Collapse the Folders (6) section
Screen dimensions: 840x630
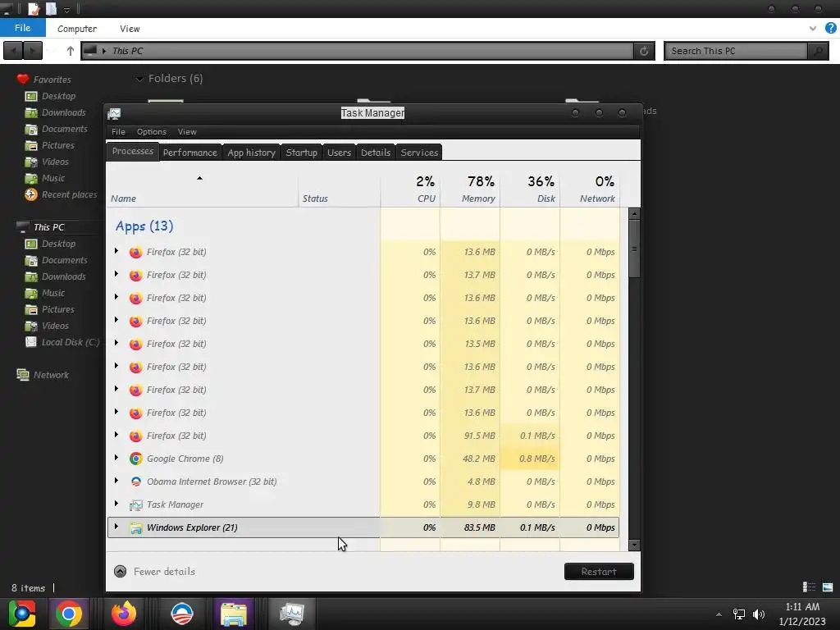coord(139,80)
